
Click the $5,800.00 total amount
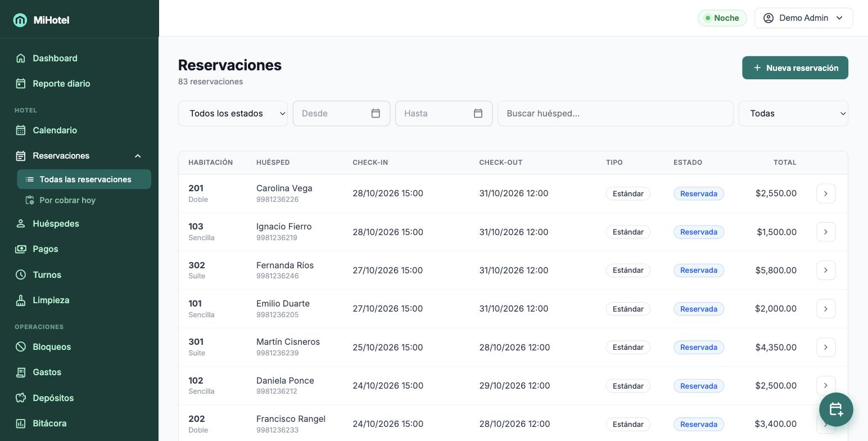[x=776, y=270]
